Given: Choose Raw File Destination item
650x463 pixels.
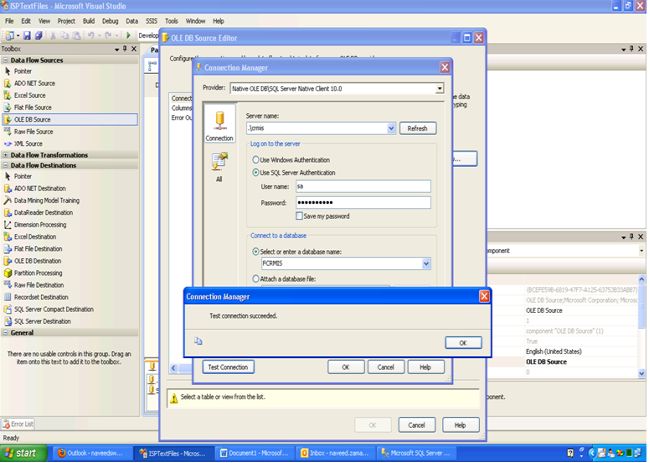Looking at the screenshot, I should pyautogui.click(x=38, y=285).
